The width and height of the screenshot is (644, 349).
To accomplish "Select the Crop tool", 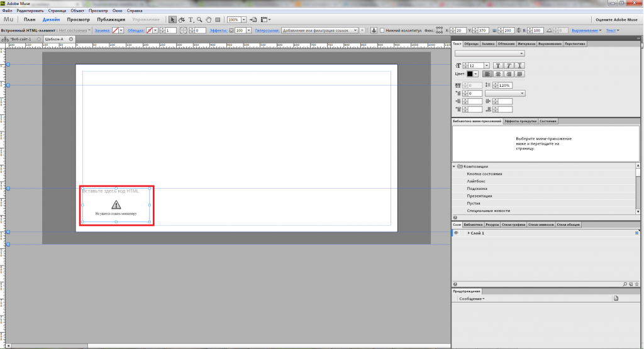I will point(182,19).
